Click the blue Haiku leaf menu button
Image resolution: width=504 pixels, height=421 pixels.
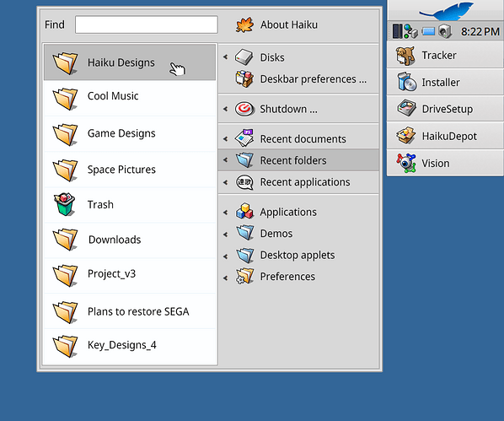446,10
